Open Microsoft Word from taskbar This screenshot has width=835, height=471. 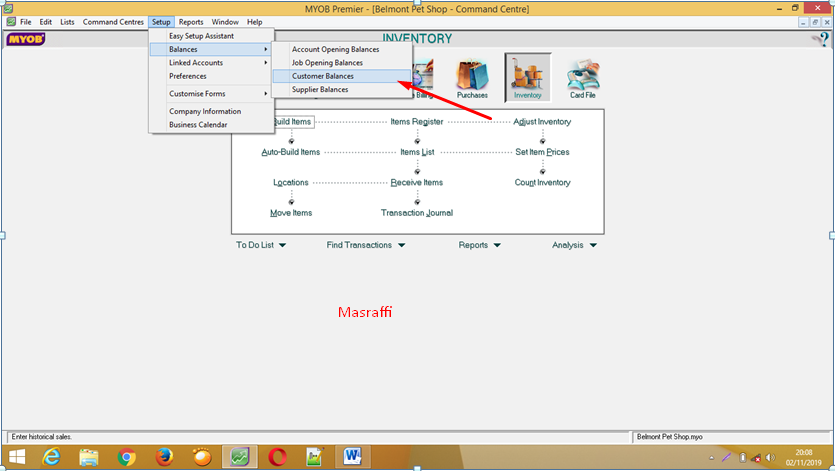[x=353, y=457]
